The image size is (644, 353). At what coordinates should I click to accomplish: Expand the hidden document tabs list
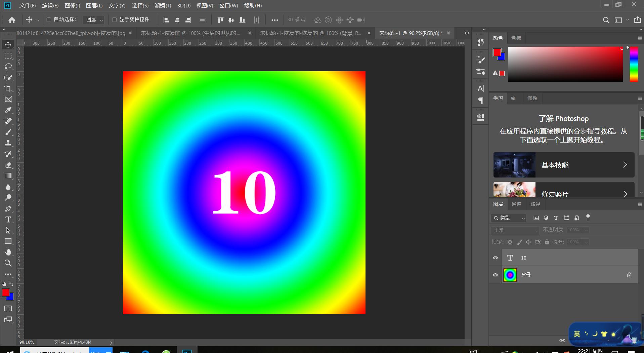[466, 33]
